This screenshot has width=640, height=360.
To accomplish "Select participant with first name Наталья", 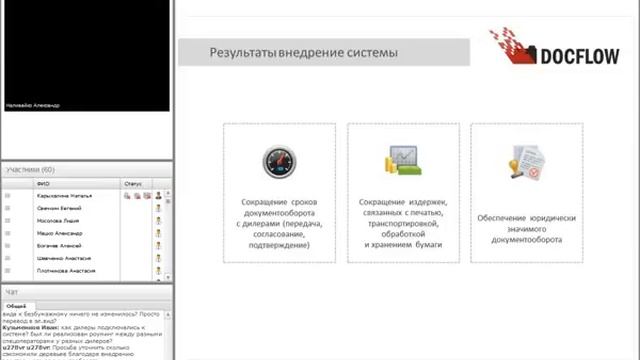I will (64, 196).
